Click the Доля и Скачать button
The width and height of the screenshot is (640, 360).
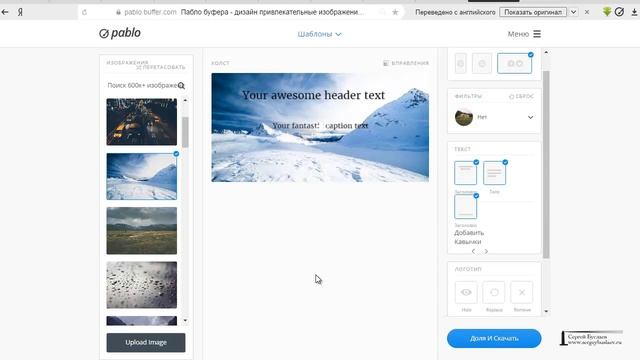tap(494, 338)
